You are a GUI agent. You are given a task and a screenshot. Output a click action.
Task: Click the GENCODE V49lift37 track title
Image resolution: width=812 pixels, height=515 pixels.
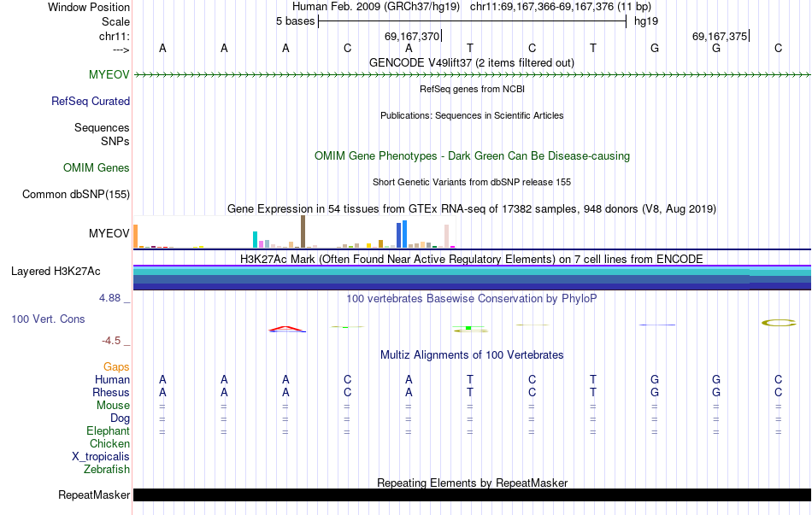coord(472,62)
